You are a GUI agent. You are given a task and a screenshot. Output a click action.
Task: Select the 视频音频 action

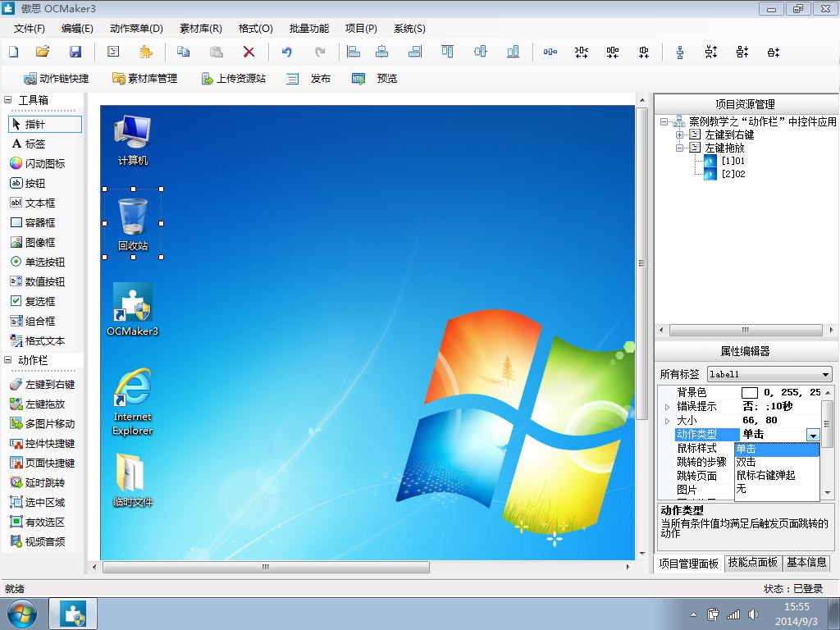(38, 541)
